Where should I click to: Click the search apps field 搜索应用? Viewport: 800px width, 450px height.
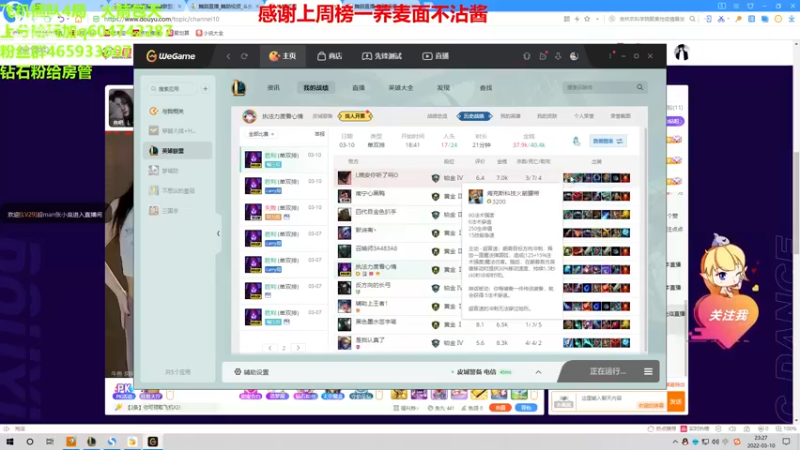(x=172, y=89)
